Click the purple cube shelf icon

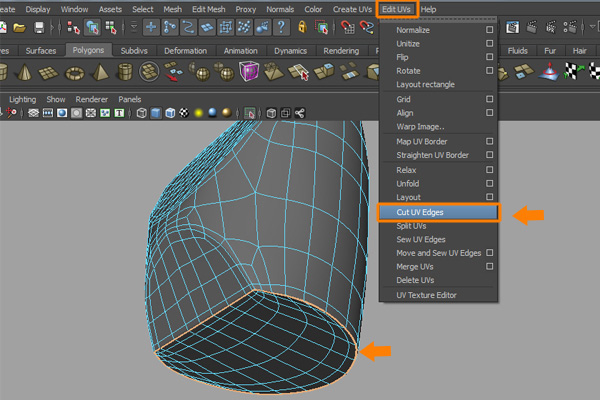[x=250, y=73]
